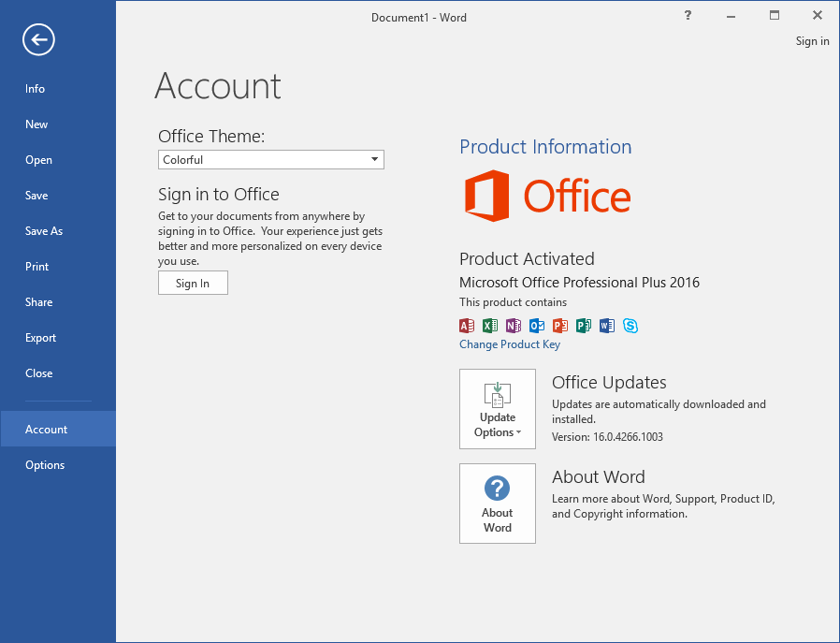Click the Product Activated text

(528, 259)
